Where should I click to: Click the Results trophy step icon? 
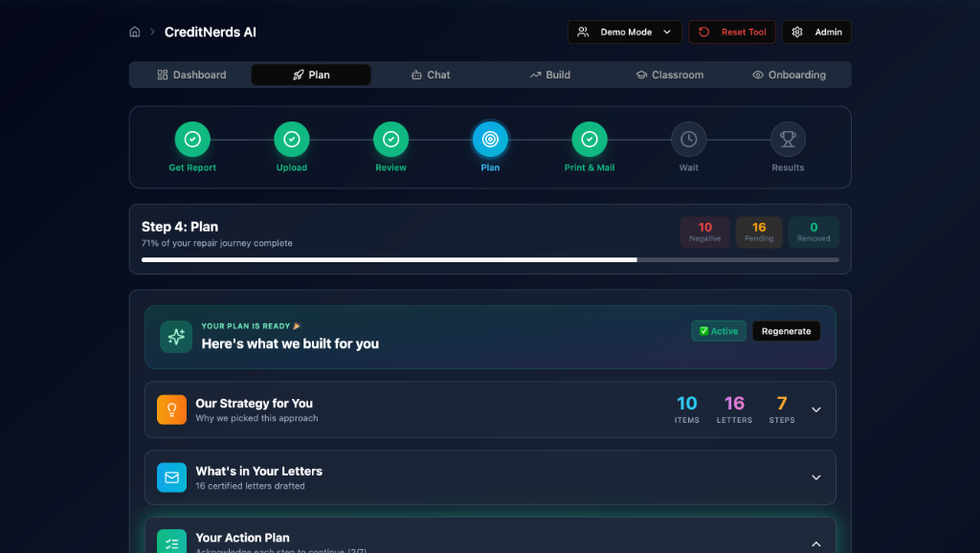click(789, 140)
